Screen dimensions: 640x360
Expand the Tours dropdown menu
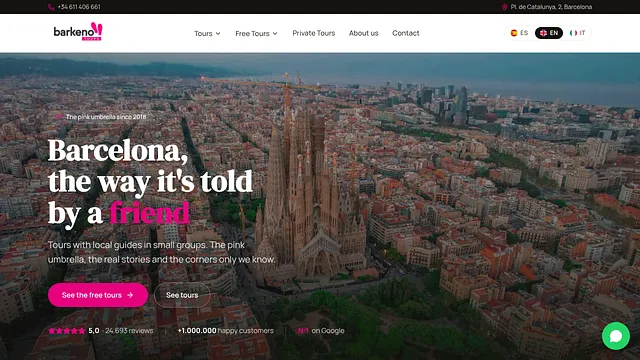[x=207, y=33]
